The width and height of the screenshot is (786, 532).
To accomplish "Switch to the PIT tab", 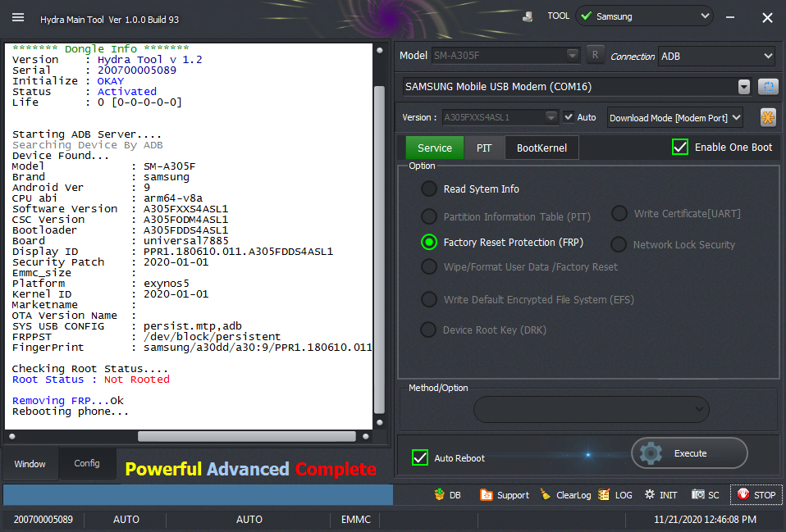I will click(x=484, y=148).
